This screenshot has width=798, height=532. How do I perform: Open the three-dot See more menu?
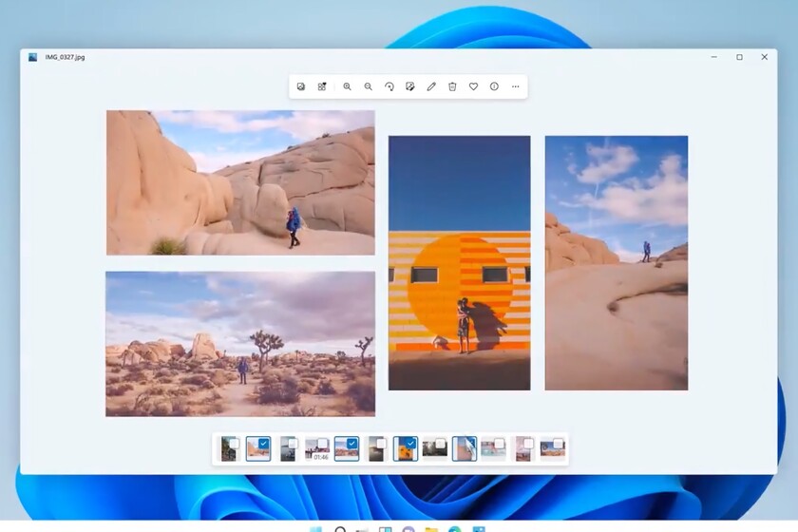[x=516, y=86]
